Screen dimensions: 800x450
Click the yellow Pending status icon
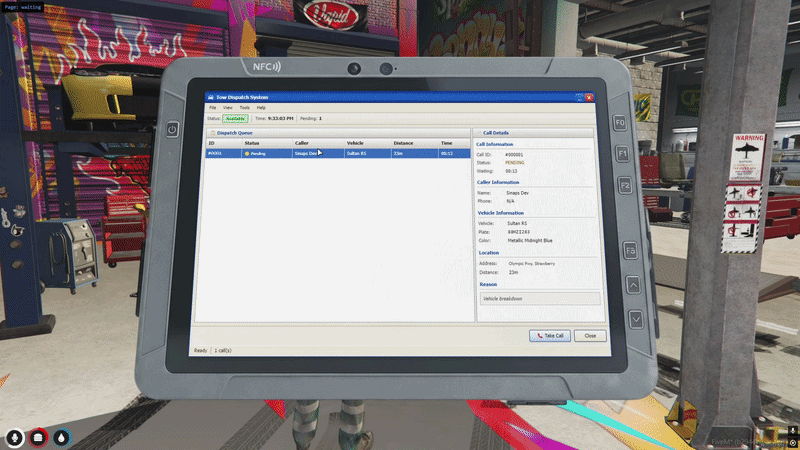click(247, 154)
